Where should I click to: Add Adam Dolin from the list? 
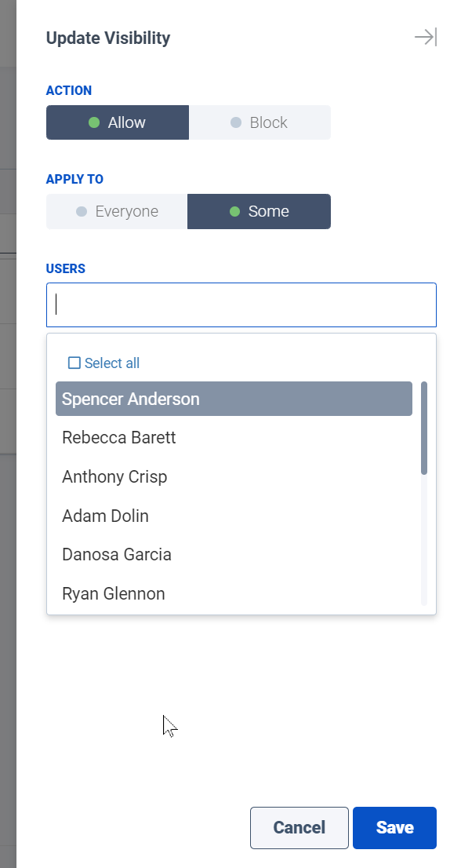234,516
